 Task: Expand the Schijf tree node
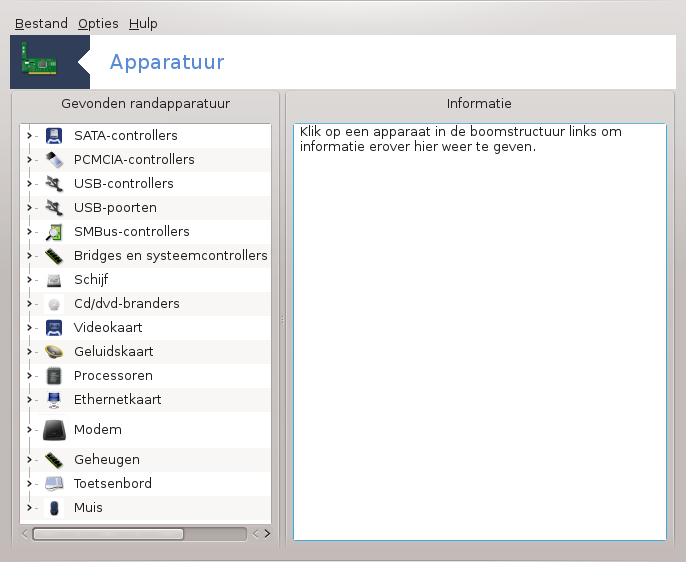(x=29, y=279)
